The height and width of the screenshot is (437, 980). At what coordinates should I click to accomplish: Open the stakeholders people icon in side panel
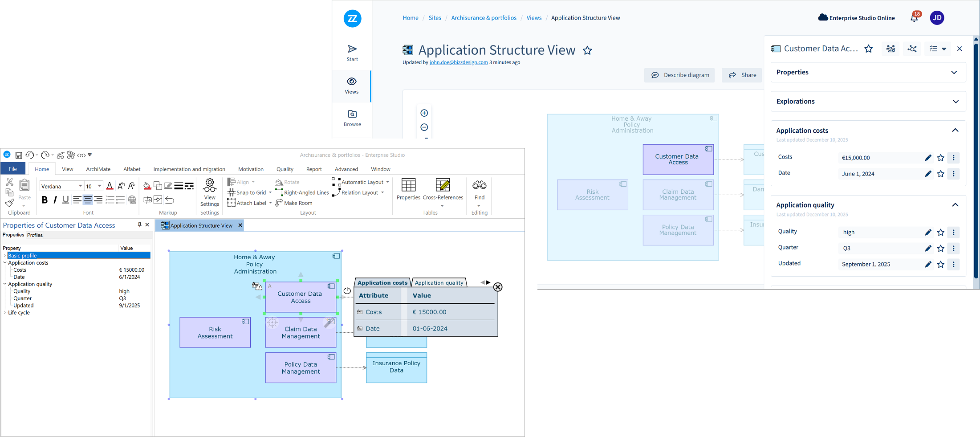pos(891,49)
